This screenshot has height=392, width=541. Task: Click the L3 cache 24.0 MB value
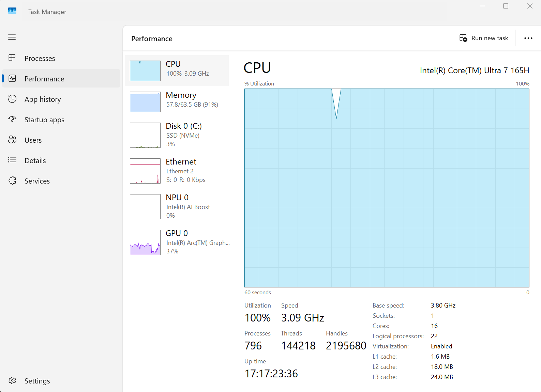[x=442, y=377]
